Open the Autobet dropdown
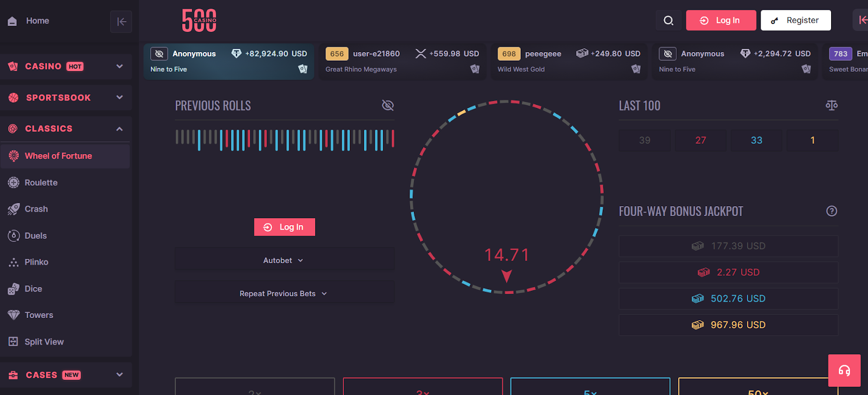868x395 pixels. (x=284, y=260)
